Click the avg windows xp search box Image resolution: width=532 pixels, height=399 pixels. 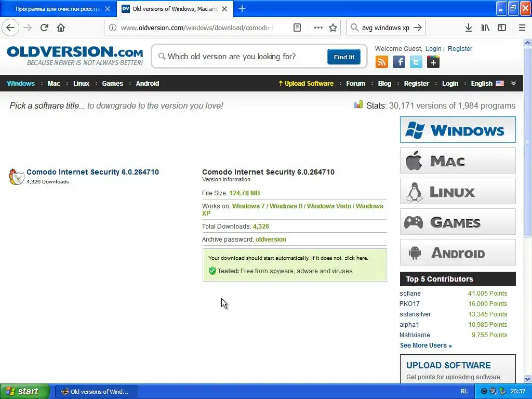[385, 28]
